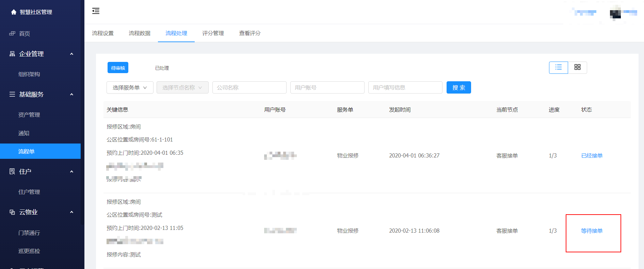Collapse the 基础服务 menu section
Screen dimensions: 644x269
tap(71, 94)
